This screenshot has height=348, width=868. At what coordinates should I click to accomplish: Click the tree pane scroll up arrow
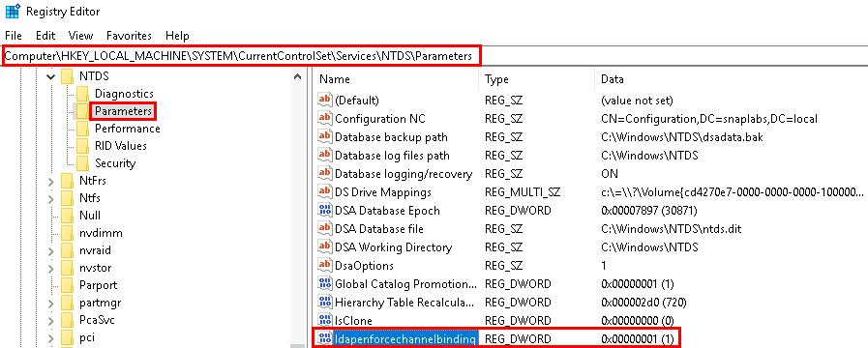point(297,76)
